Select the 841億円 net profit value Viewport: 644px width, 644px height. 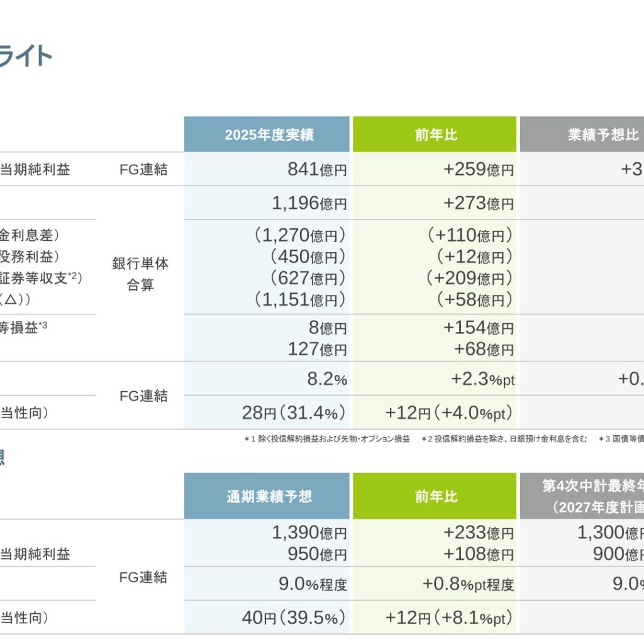[x=317, y=169]
